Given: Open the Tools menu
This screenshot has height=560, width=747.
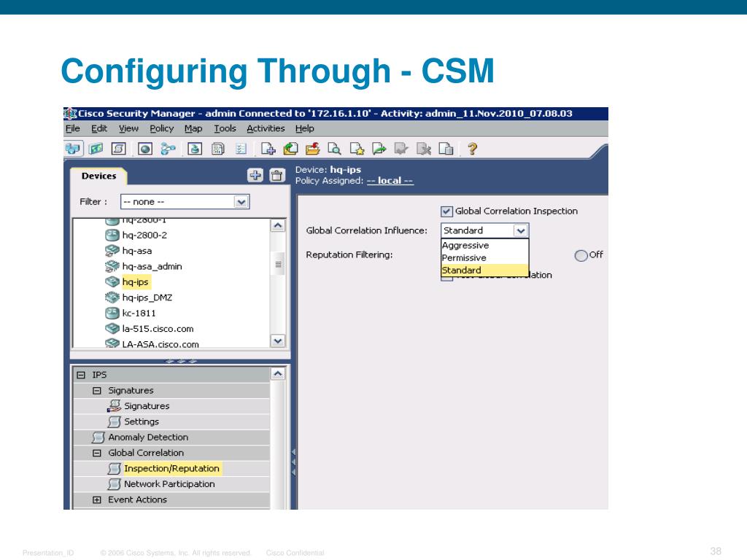Looking at the screenshot, I should click(225, 128).
